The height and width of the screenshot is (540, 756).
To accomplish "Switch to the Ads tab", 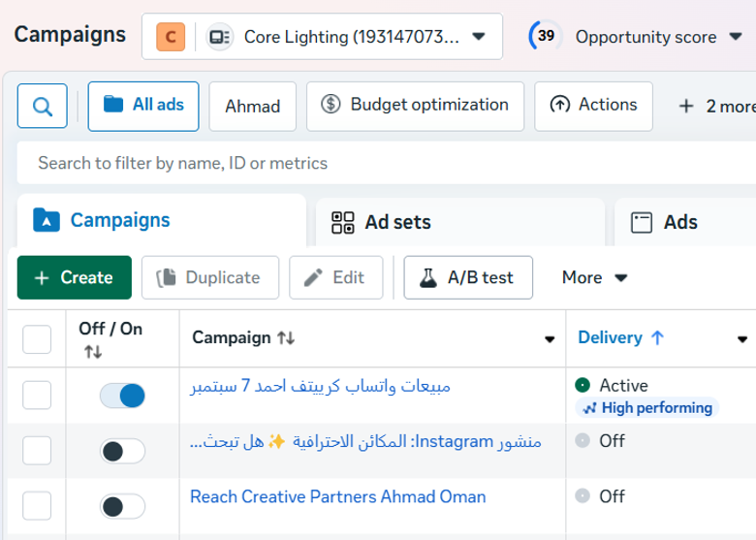I will 684,222.
